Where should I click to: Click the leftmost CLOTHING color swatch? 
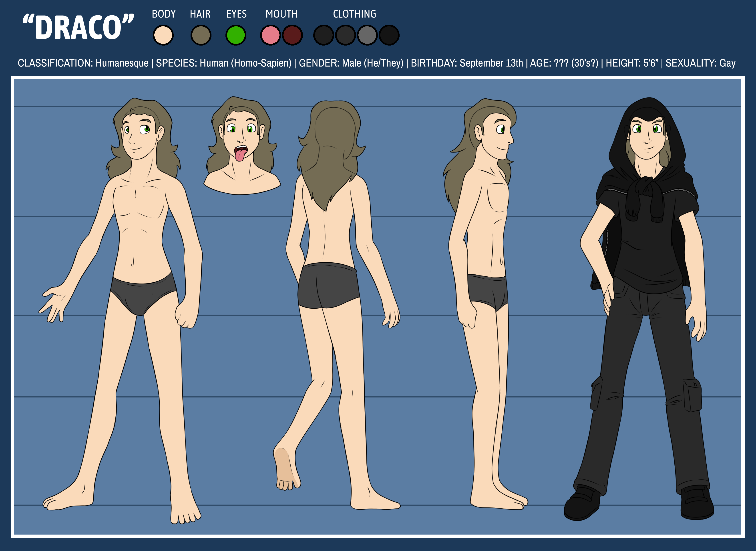tap(324, 35)
